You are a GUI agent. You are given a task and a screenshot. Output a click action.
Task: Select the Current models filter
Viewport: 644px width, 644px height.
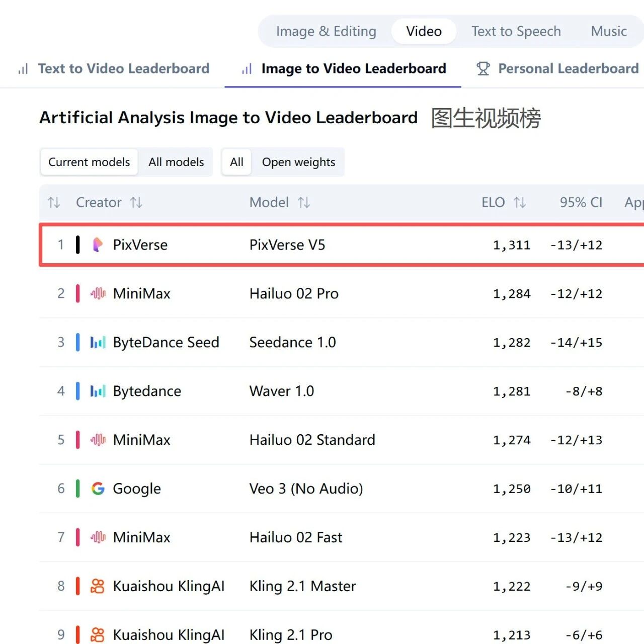[89, 162]
